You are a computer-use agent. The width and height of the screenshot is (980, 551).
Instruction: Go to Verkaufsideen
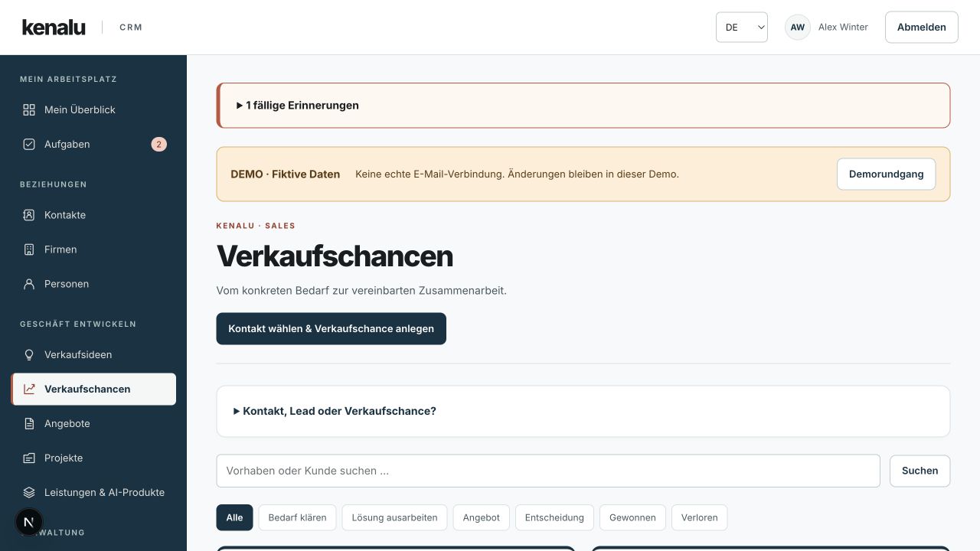(93, 355)
